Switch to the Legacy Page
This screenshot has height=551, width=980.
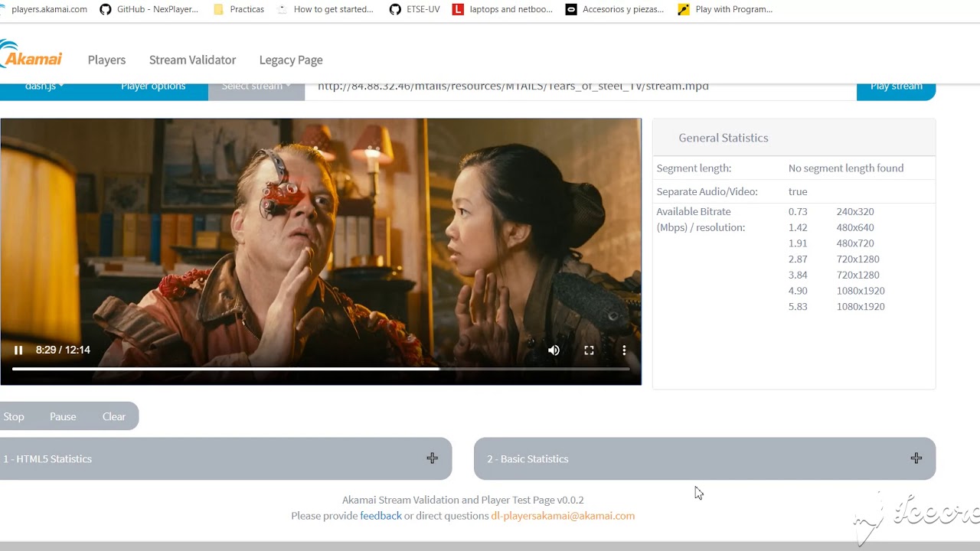tap(291, 60)
